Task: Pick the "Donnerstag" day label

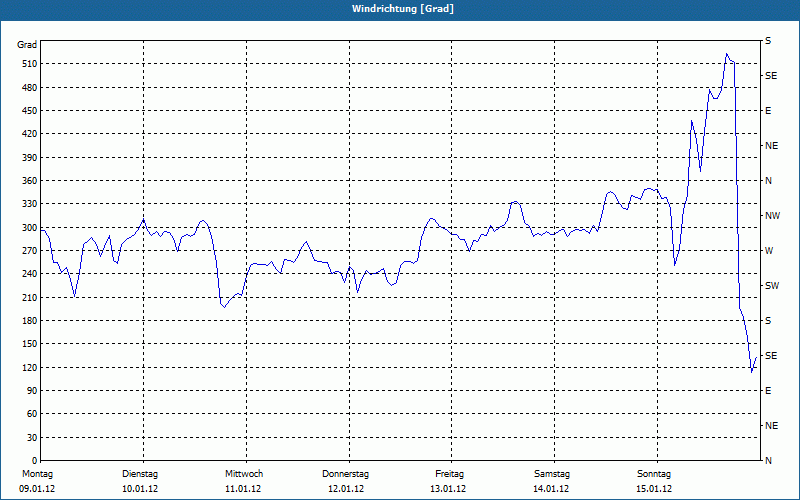Action: click(x=345, y=474)
